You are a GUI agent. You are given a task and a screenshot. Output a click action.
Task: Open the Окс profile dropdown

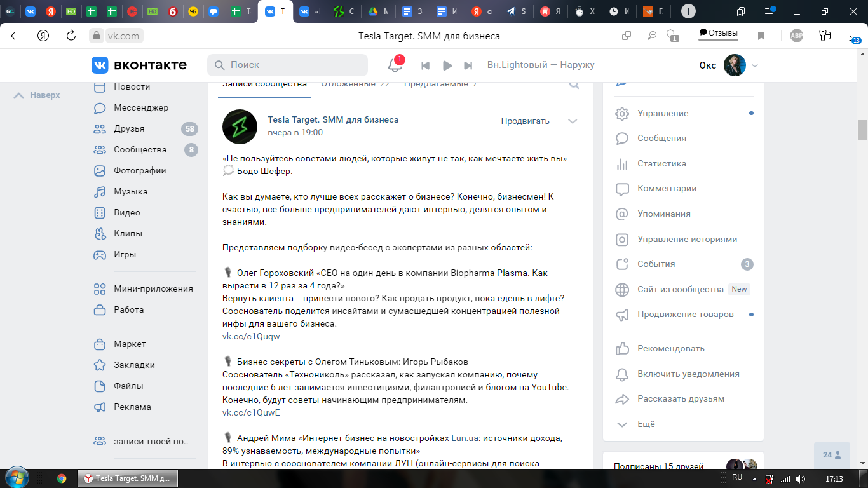(729, 65)
